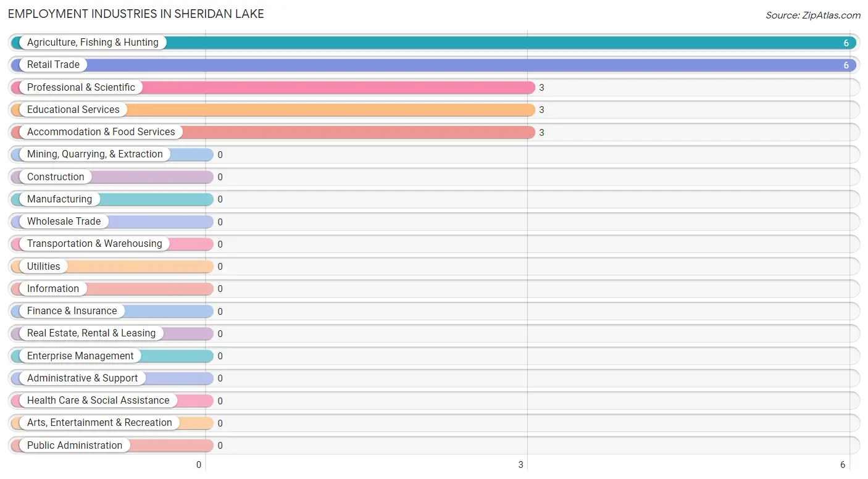
Task: Select Transportation & Warehousing label
Action: tap(94, 244)
